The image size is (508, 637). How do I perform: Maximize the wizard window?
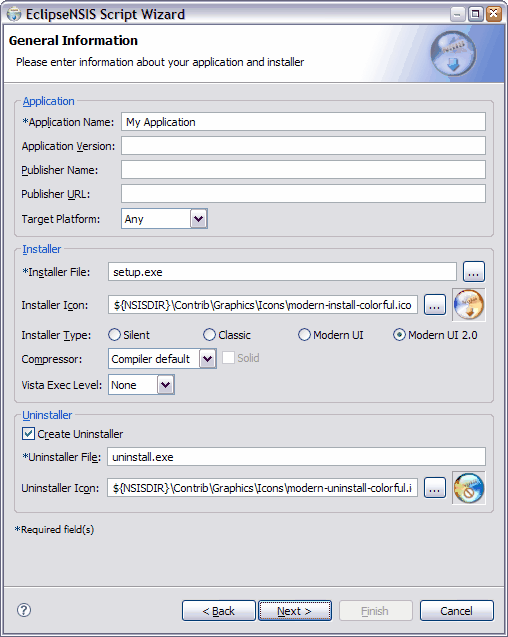(475, 14)
